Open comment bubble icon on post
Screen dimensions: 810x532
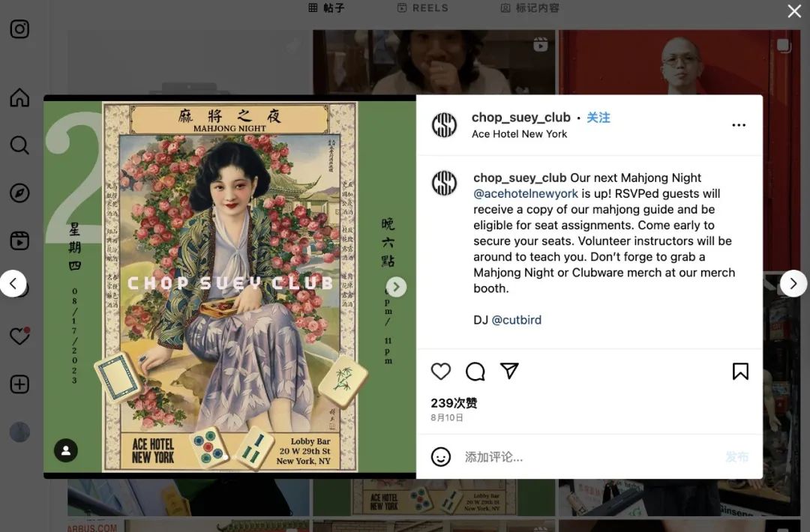tap(475, 371)
